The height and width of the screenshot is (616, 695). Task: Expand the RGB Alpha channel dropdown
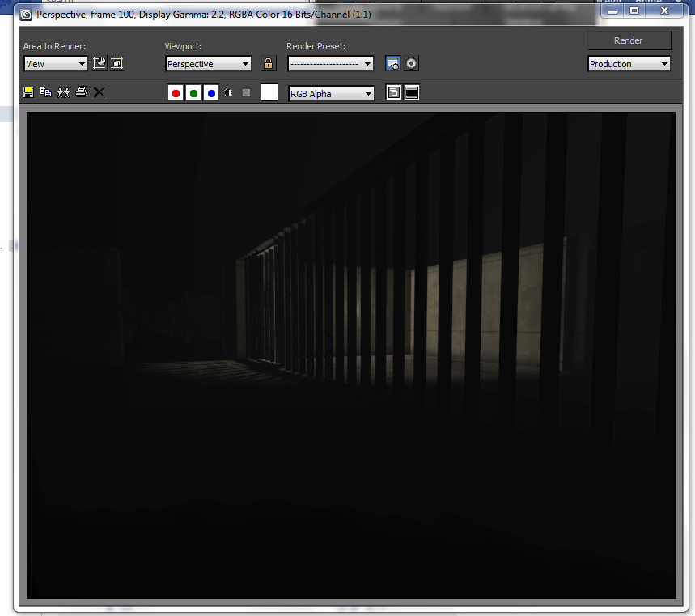click(x=331, y=94)
